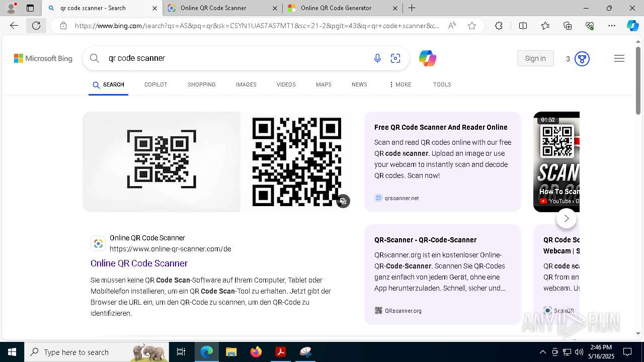Viewport: 644px width, 362px height.
Task: Click QRscanner.org source link
Action: click(x=398, y=311)
